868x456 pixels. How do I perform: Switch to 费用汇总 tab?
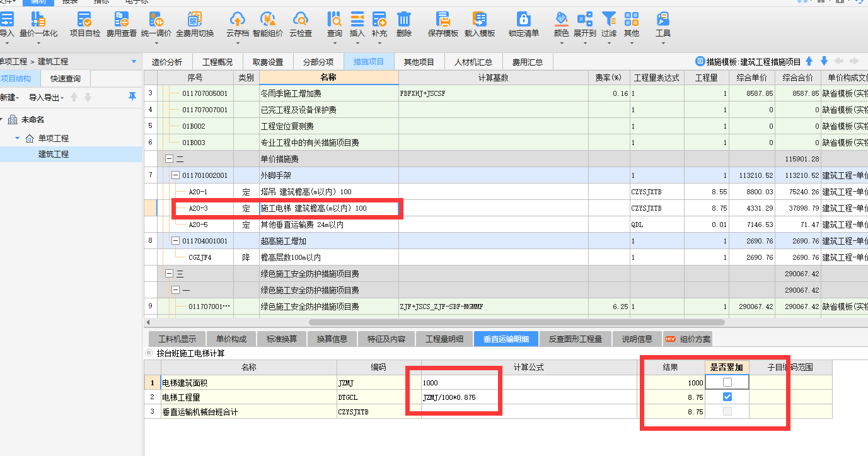528,62
